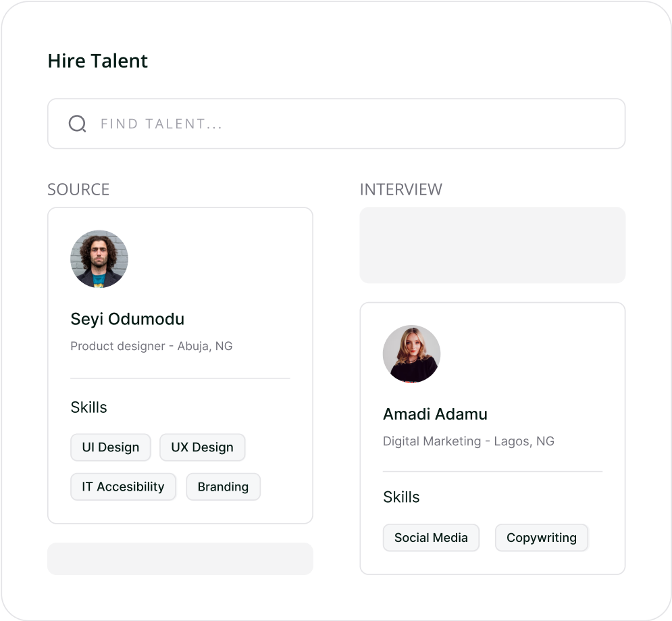The image size is (672, 621).
Task: Select the Branding skill tag
Action: click(223, 486)
